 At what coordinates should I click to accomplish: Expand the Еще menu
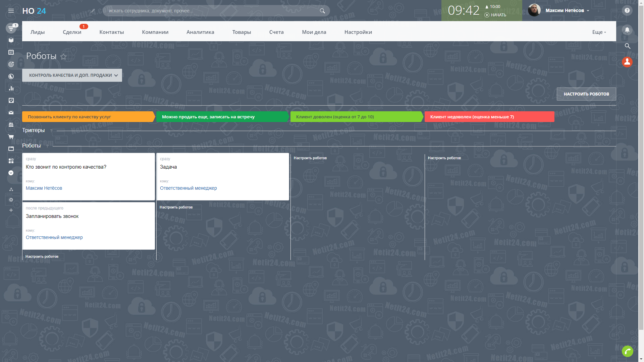pos(599,32)
